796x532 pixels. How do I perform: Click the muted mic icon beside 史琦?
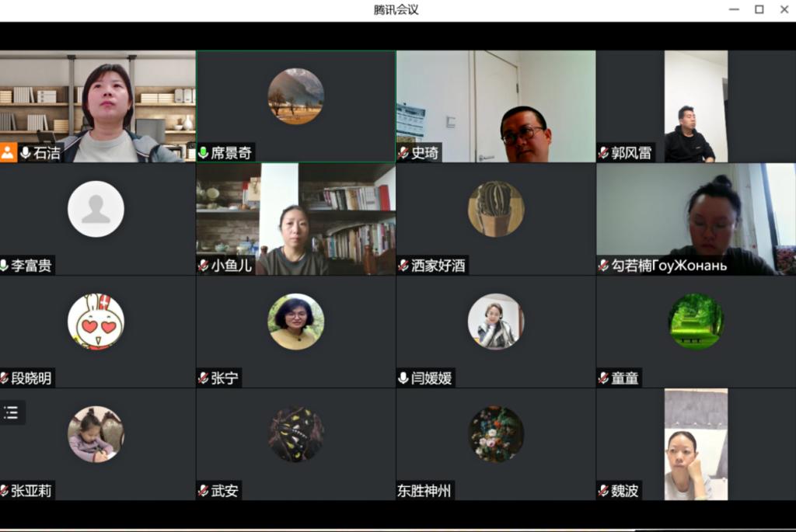pyautogui.click(x=403, y=153)
